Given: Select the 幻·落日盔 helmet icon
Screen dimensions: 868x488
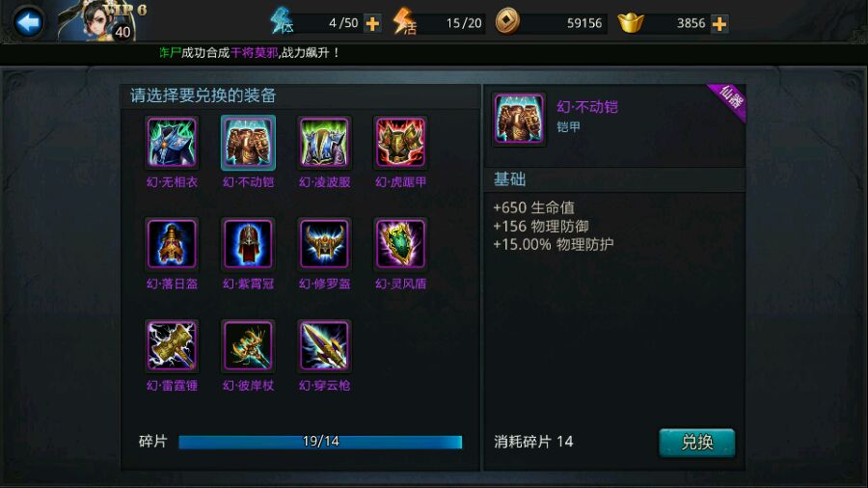Looking at the screenshot, I should (172, 244).
